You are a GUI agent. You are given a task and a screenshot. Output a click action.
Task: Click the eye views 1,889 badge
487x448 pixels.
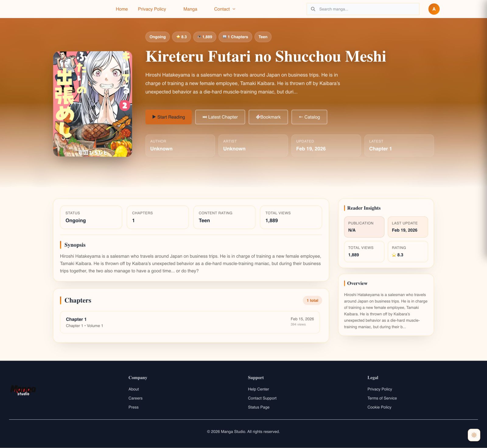click(x=205, y=37)
